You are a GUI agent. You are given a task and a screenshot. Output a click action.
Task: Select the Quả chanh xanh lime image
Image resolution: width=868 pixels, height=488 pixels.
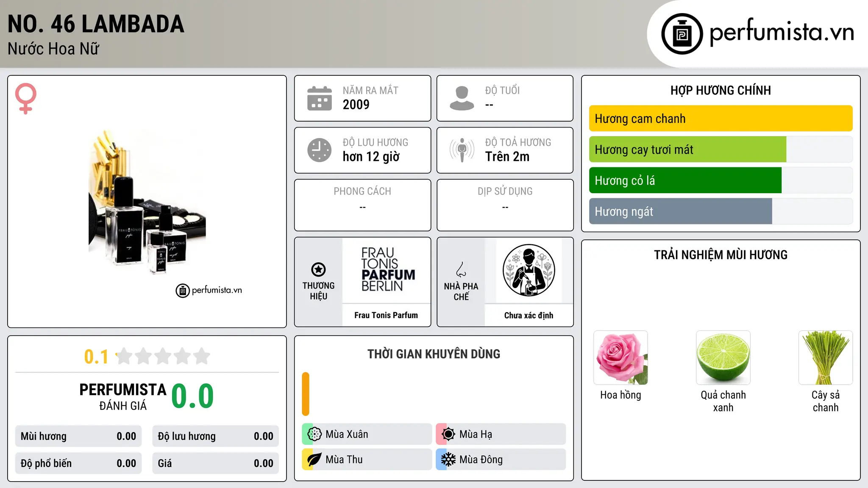coord(723,358)
